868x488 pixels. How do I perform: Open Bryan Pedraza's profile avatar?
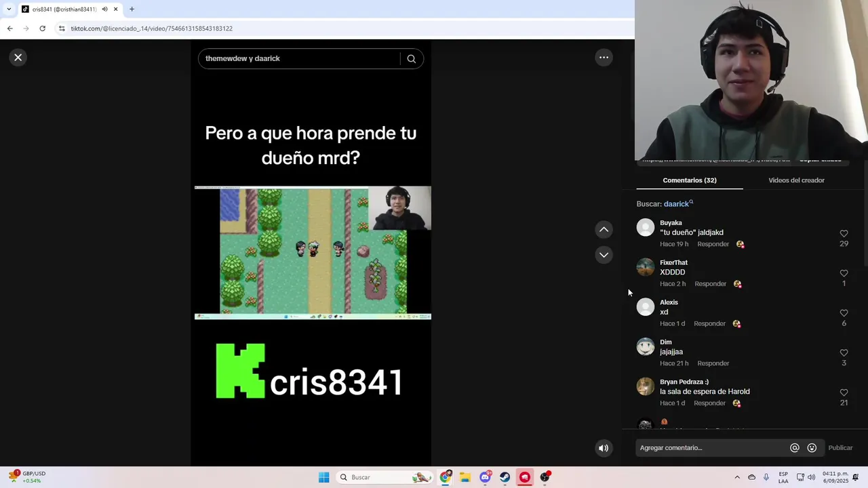[646, 387]
